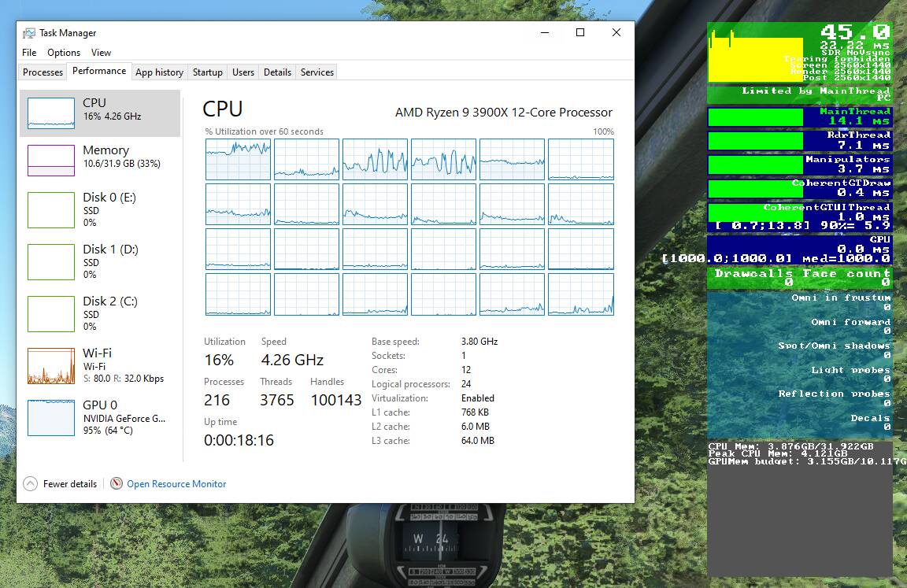Click the first logical processor utilization graph
The image size is (907, 588).
238,160
